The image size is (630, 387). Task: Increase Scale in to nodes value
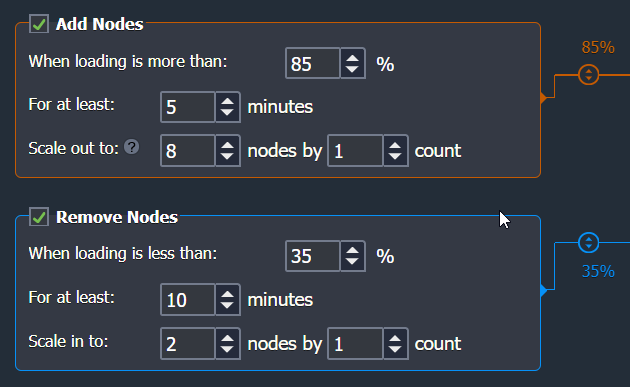tap(227, 339)
